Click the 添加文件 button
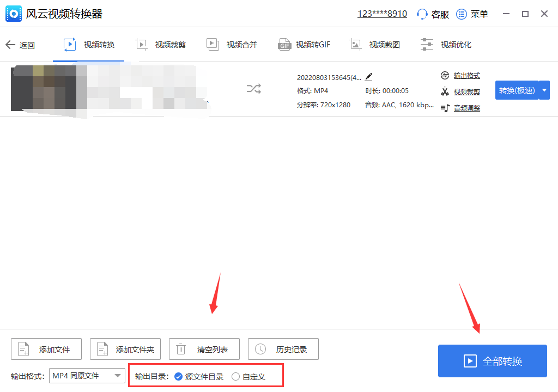The image size is (558, 392). (x=46, y=350)
